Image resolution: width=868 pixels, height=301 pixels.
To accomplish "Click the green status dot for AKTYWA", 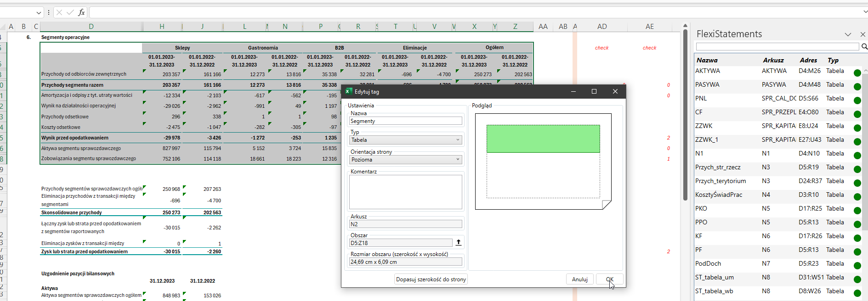I will pyautogui.click(x=857, y=73).
